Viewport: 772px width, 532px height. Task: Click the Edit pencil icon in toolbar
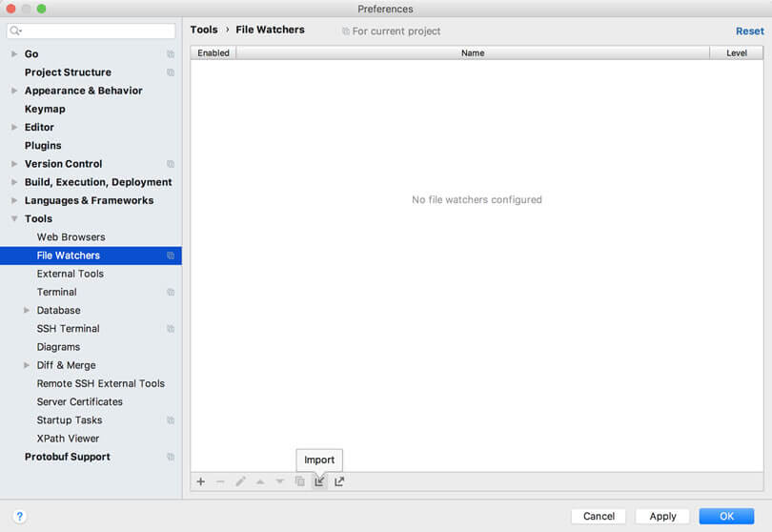tap(240, 481)
